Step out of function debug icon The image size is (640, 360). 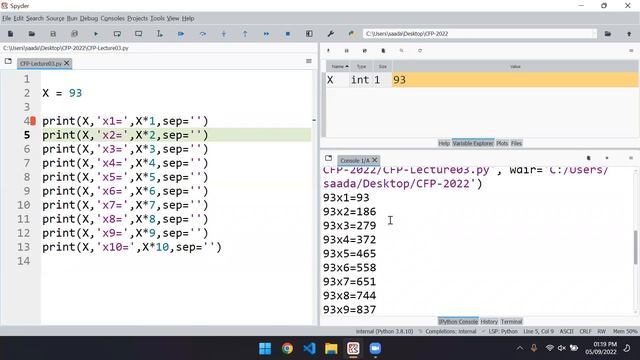[x=245, y=34]
